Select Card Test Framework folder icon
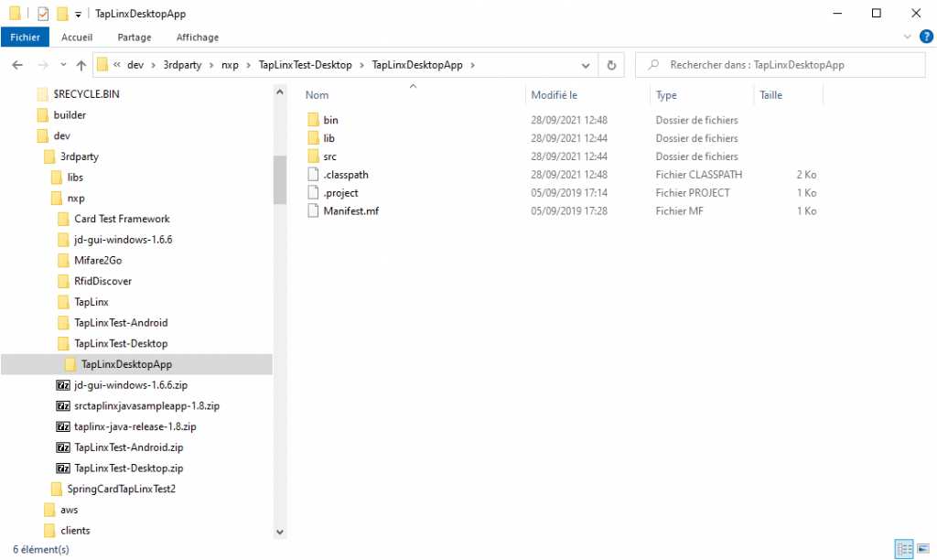937x560 pixels. [63, 219]
